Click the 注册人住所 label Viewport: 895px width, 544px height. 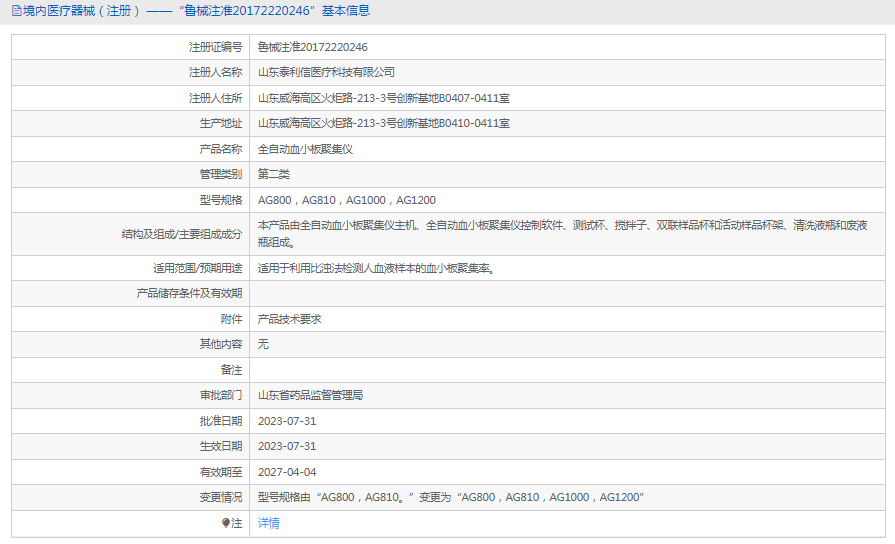216,98
